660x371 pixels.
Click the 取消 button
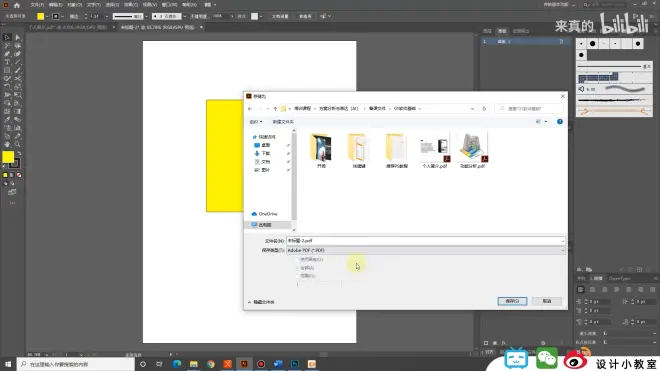coord(547,301)
